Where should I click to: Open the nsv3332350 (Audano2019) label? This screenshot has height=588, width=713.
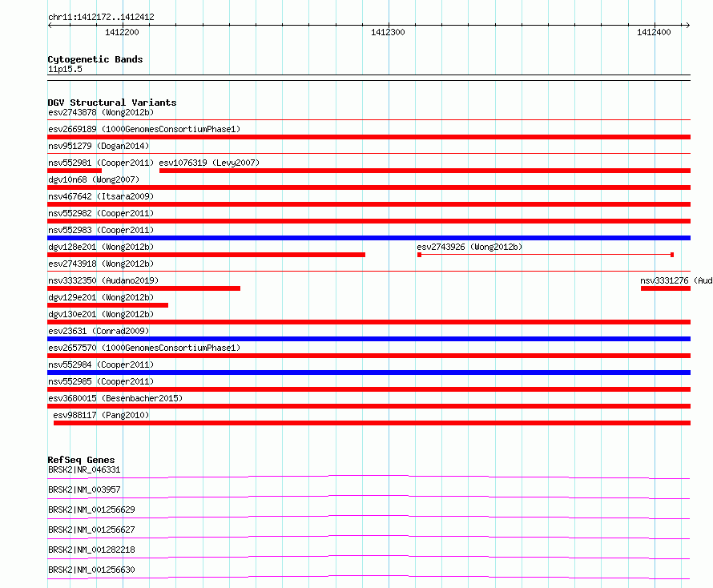[x=103, y=280]
